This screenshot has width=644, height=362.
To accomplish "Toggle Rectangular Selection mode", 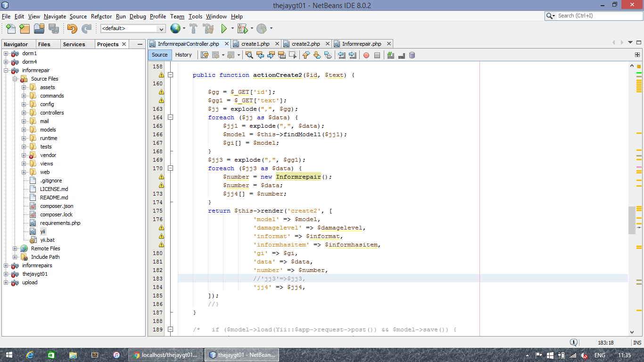I will 293,55.
